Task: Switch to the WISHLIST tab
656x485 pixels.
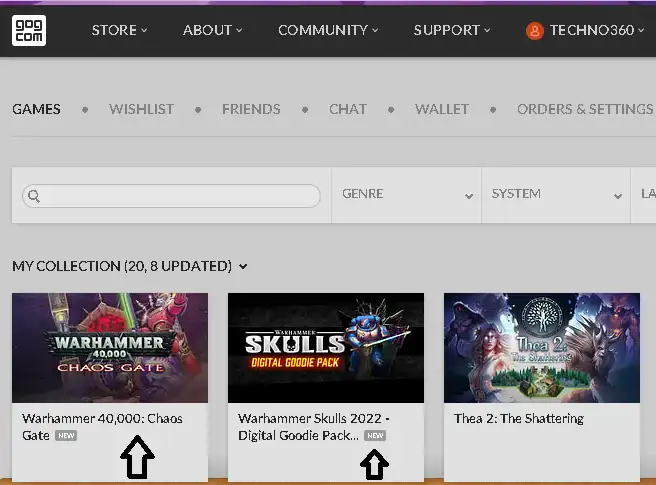Action: [x=141, y=109]
